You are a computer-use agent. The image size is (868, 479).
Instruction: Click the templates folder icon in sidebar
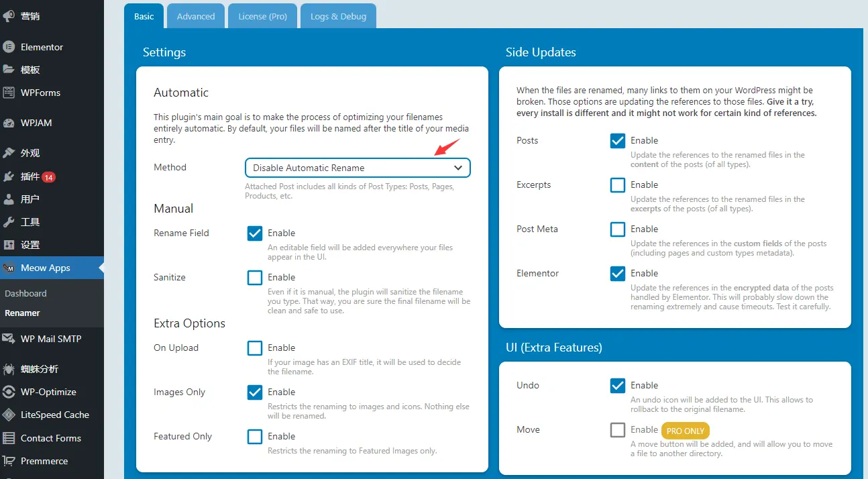(9, 70)
